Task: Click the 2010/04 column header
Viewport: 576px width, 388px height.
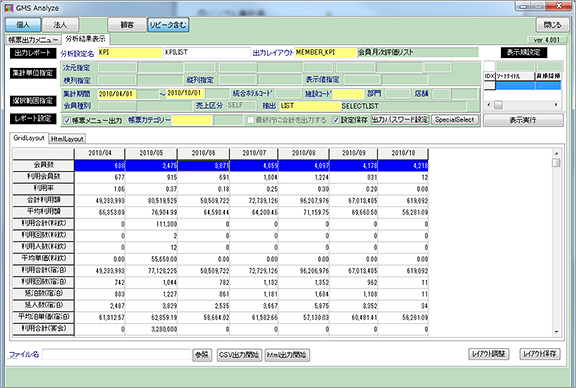Action: click(x=100, y=153)
